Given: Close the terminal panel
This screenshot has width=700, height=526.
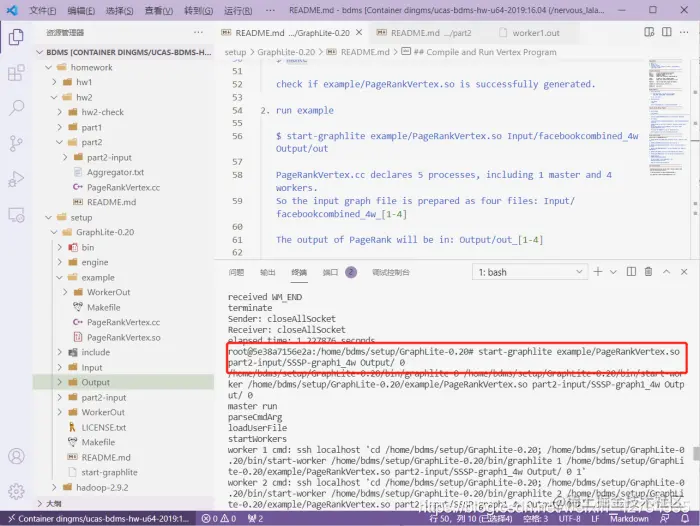Looking at the screenshot, I should click(684, 271).
